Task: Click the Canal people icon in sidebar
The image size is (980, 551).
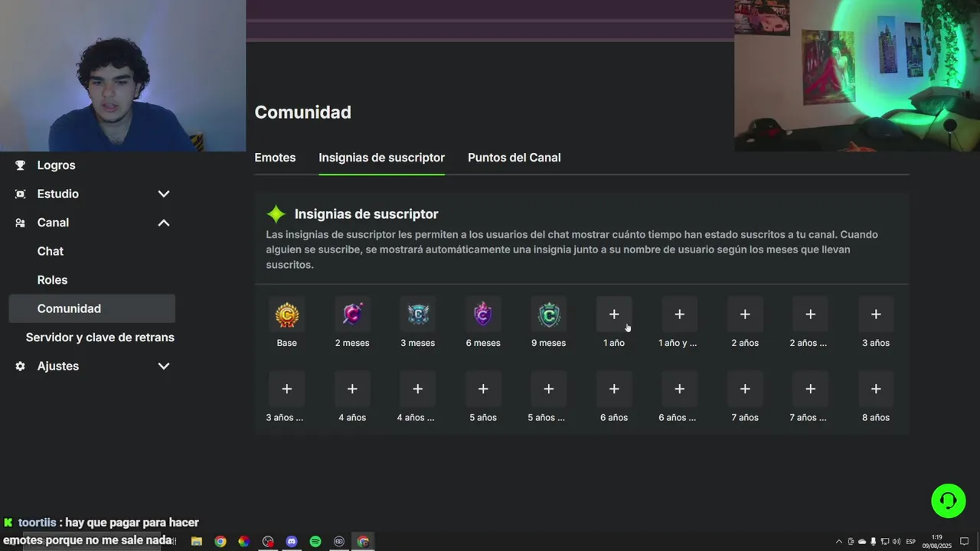Action: [x=21, y=223]
